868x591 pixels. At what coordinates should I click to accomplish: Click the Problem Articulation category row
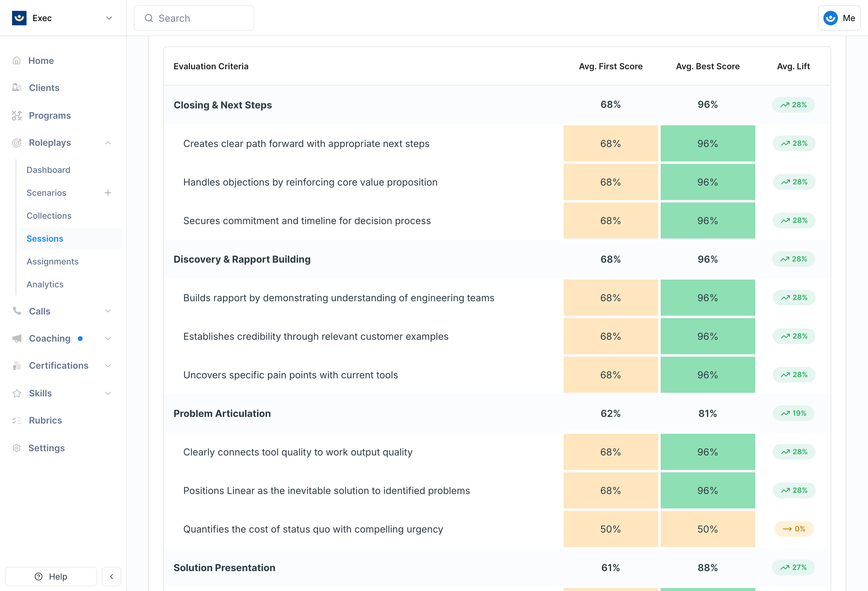[x=497, y=413]
